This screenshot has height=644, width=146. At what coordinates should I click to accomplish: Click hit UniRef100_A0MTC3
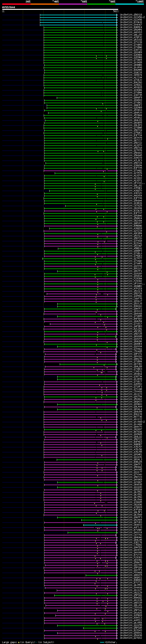(x=131, y=618)
